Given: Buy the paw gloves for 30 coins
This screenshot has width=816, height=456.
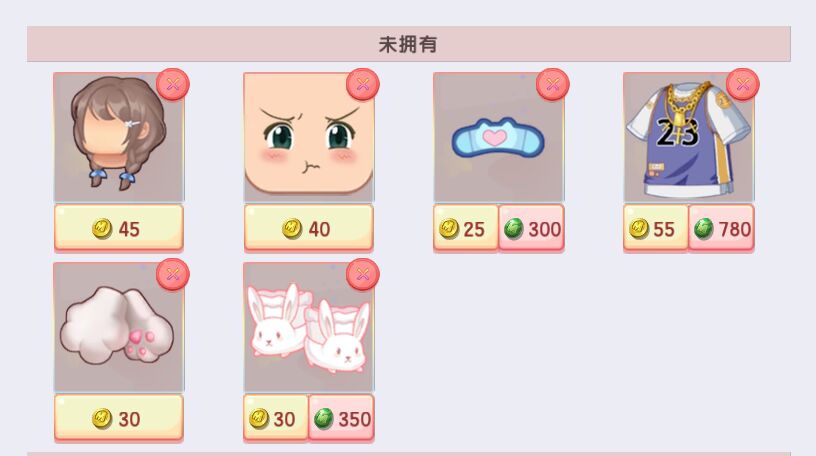Looking at the screenshot, I should (x=119, y=418).
